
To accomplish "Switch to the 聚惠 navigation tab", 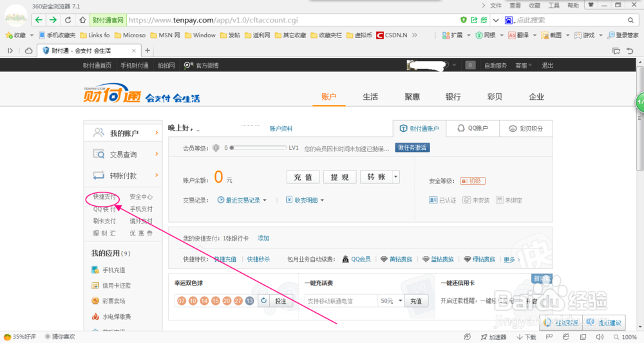I will pos(412,97).
